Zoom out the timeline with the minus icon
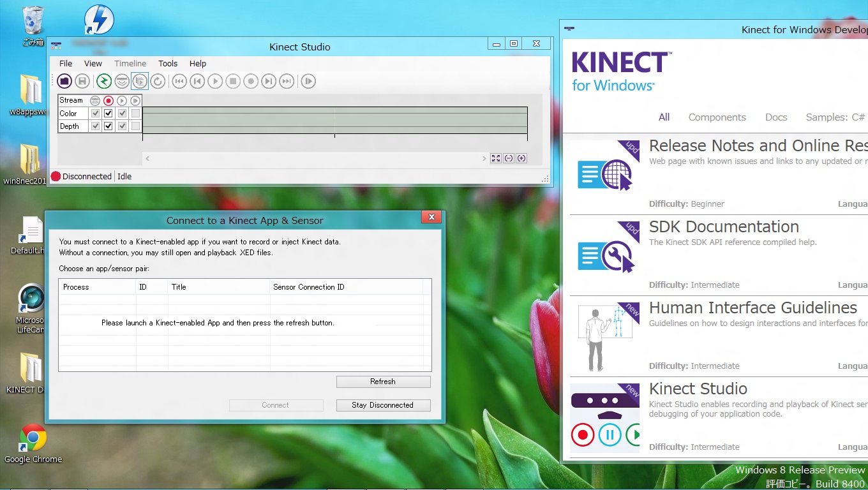868x490 pixels. 509,158
